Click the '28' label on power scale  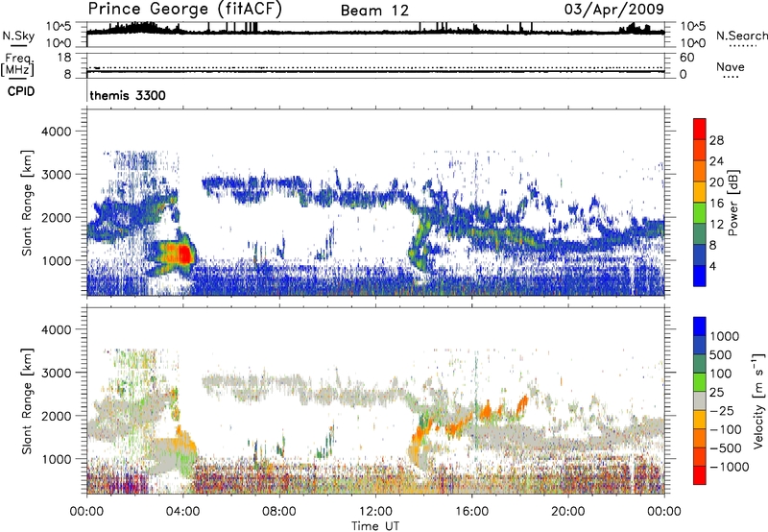[x=716, y=140]
